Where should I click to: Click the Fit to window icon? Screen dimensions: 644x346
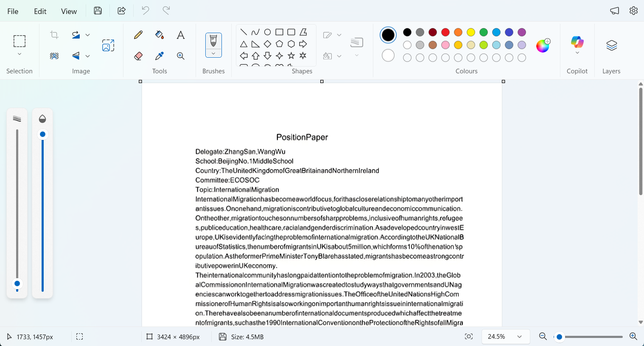pos(469,337)
